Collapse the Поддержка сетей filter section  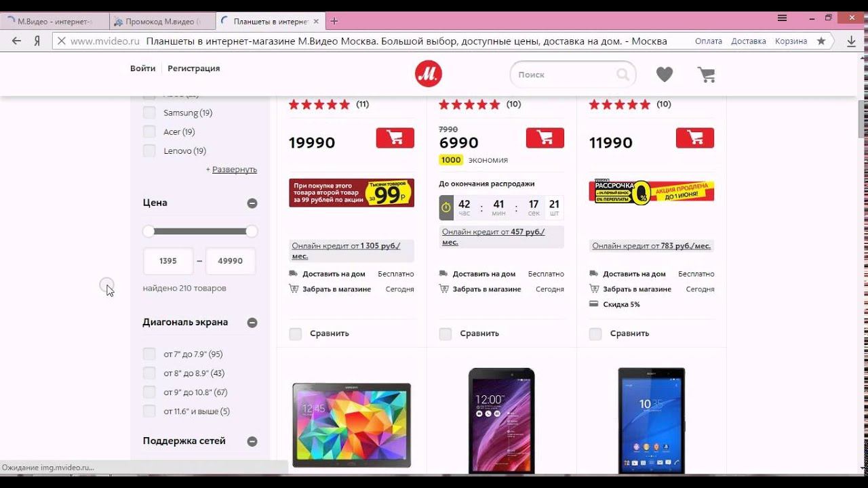(x=252, y=441)
